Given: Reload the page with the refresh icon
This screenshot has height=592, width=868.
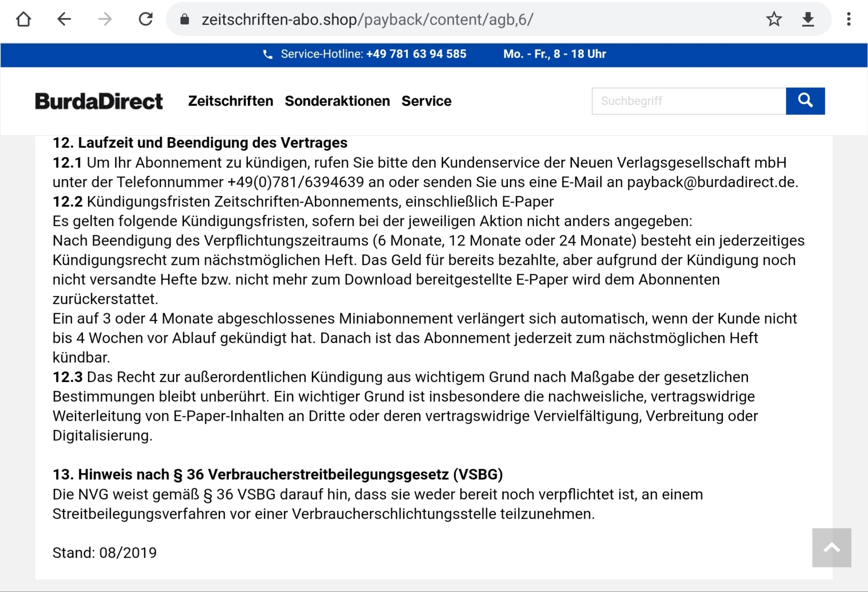Looking at the screenshot, I should point(145,19).
